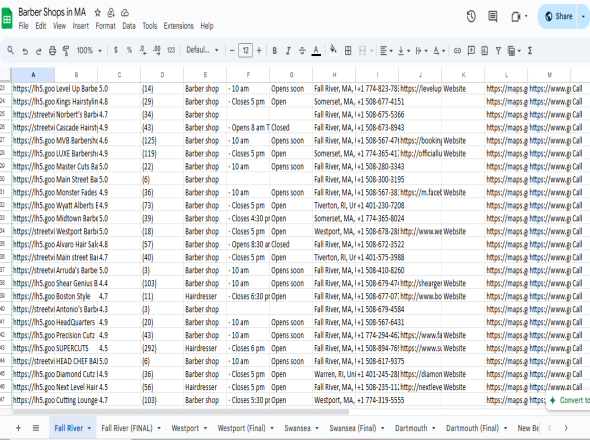Format as percent
Screen dimensions: 590x440
click(x=129, y=50)
